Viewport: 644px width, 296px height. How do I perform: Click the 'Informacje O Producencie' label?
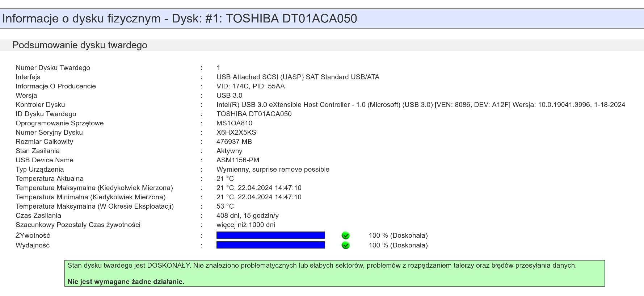56,86
